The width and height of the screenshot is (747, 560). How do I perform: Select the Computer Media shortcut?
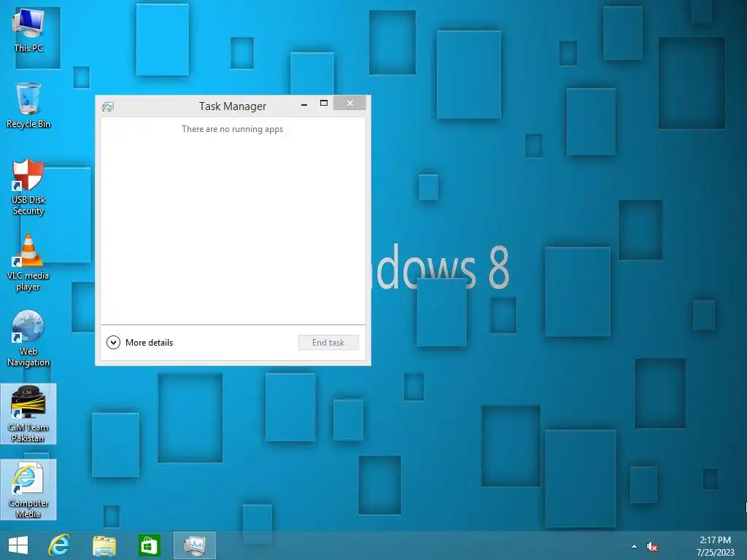coord(28,489)
